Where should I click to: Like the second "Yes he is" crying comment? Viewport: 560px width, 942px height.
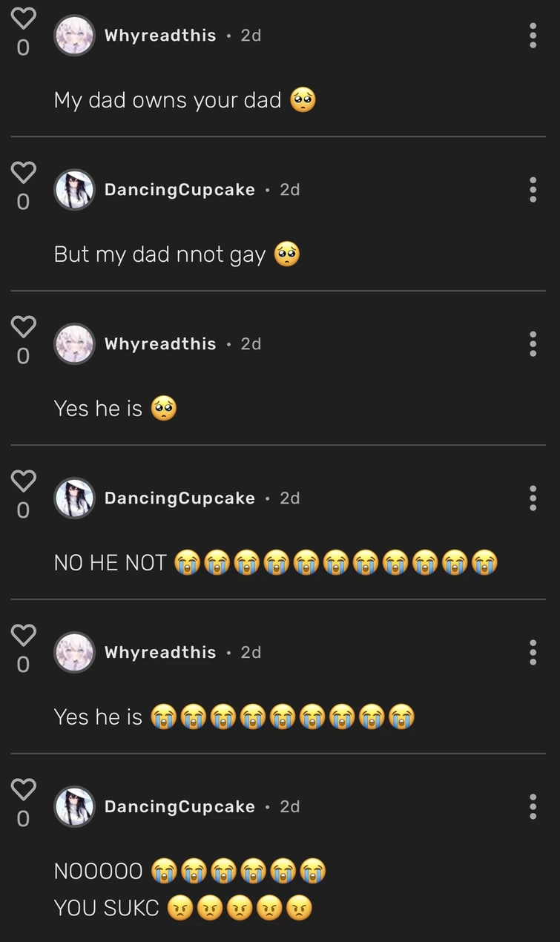point(24,635)
